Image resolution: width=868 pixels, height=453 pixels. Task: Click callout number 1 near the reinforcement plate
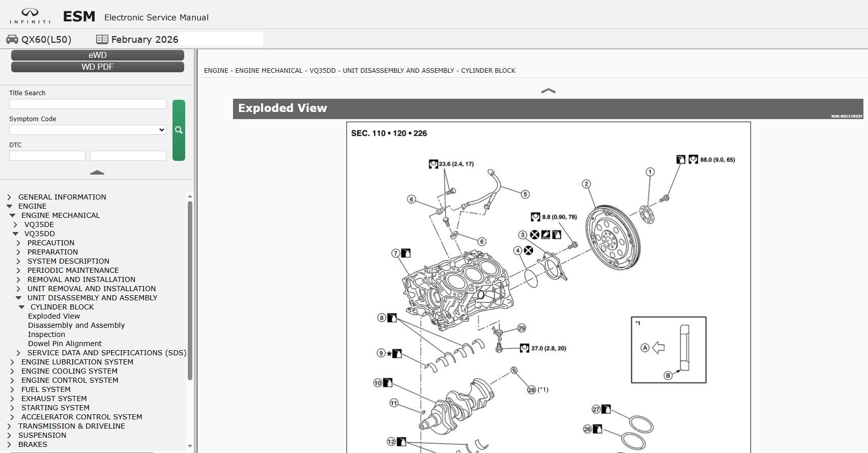click(x=650, y=172)
